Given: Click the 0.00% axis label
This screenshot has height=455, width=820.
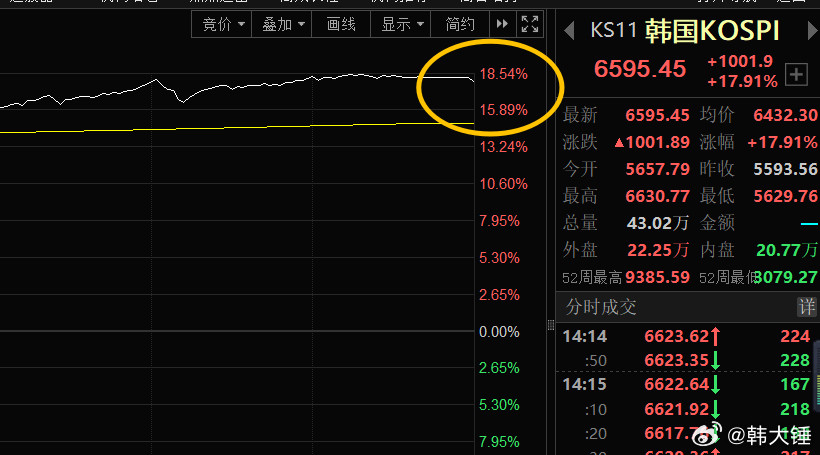Looking at the screenshot, I should coord(499,332).
